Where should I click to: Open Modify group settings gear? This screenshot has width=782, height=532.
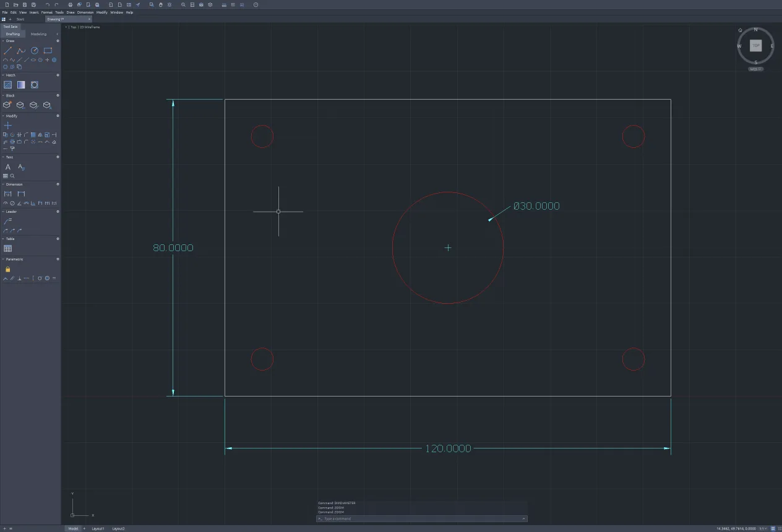(58, 116)
